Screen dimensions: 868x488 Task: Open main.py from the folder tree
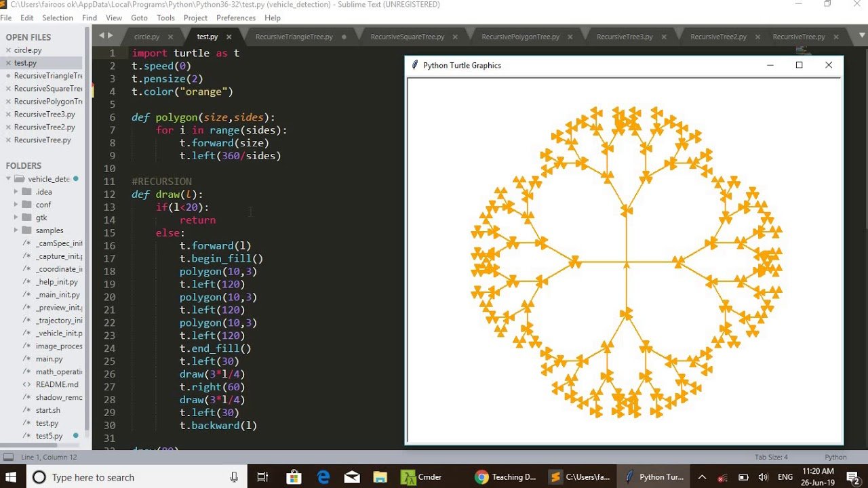pyautogui.click(x=49, y=359)
